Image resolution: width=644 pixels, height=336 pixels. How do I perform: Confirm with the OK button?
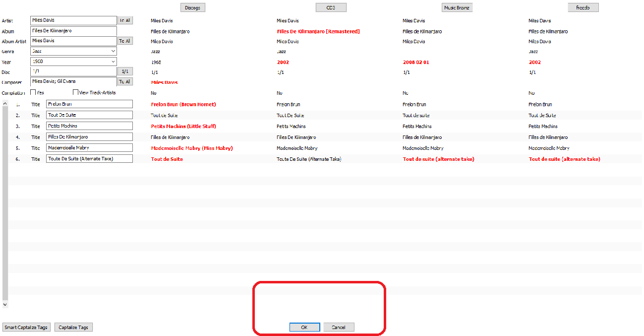tap(304, 327)
